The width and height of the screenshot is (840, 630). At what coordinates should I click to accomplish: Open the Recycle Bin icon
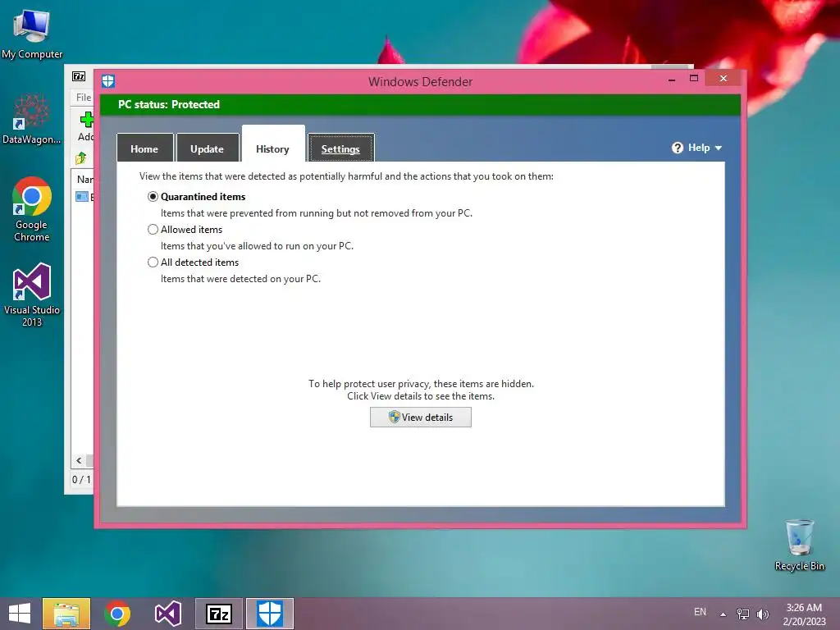[x=799, y=545]
